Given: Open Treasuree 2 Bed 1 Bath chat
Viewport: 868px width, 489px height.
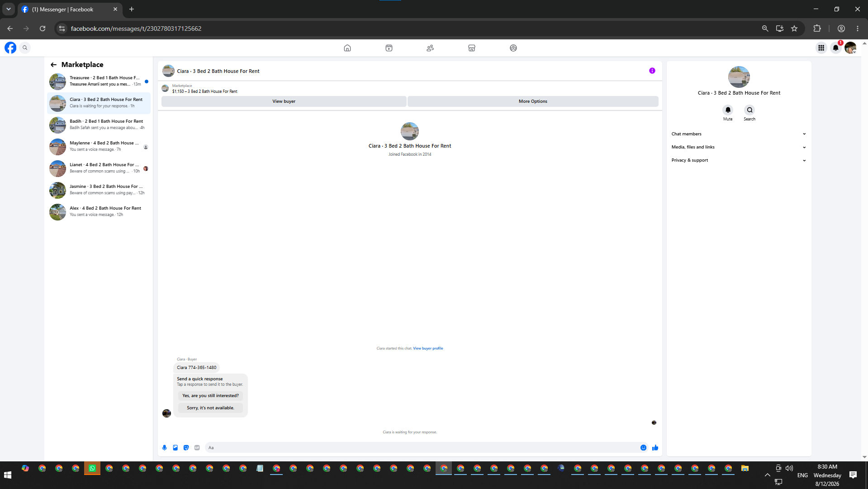Looking at the screenshot, I should pos(99,81).
